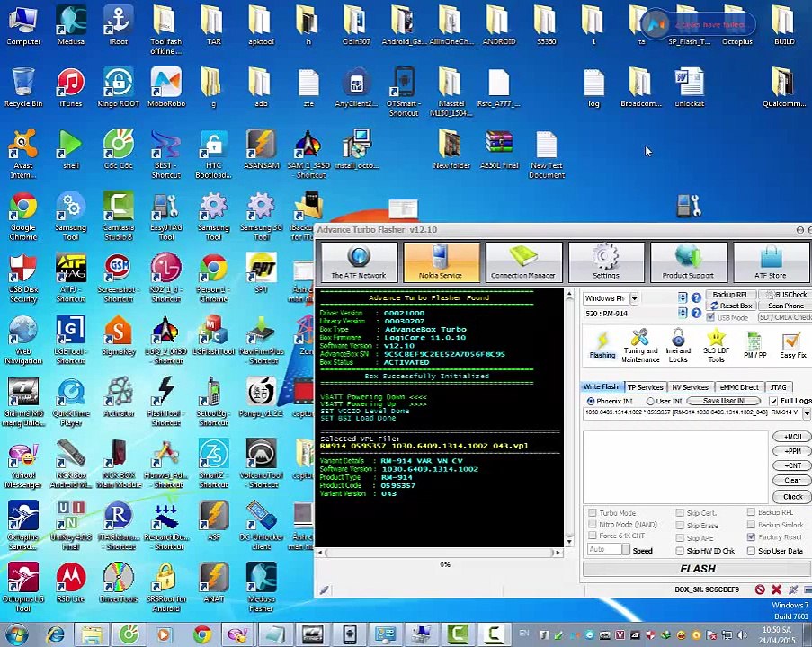The height and width of the screenshot is (647, 812).
Task: Click the Backup RPL button
Action: click(x=730, y=295)
